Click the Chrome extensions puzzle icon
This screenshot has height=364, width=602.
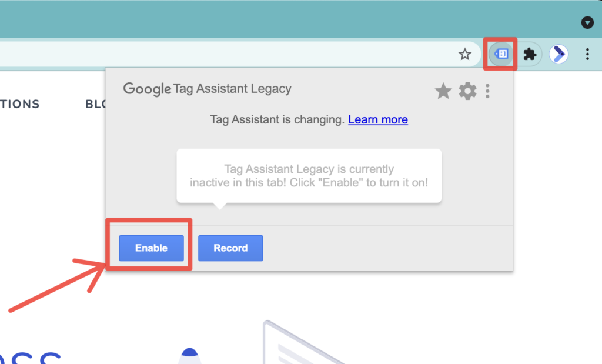click(530, 54)
